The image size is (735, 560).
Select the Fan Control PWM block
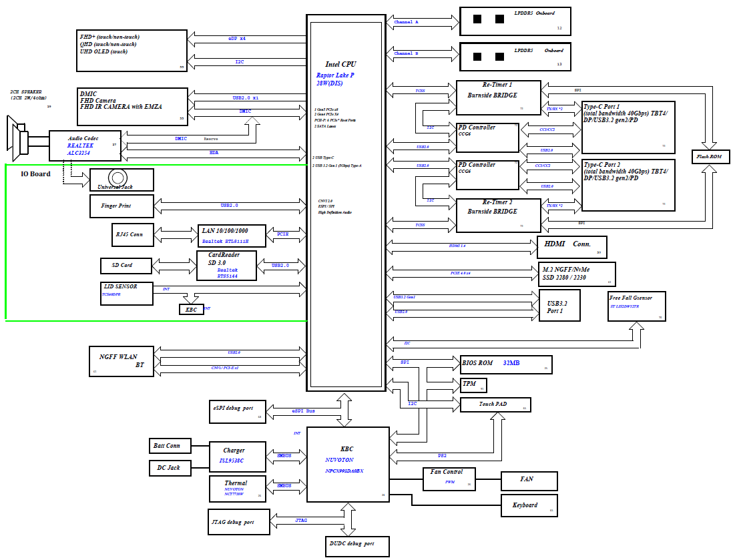coord(449,479)
